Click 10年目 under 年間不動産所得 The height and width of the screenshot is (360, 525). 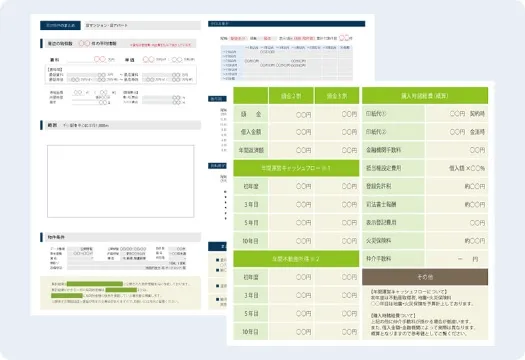click(251, 332)
